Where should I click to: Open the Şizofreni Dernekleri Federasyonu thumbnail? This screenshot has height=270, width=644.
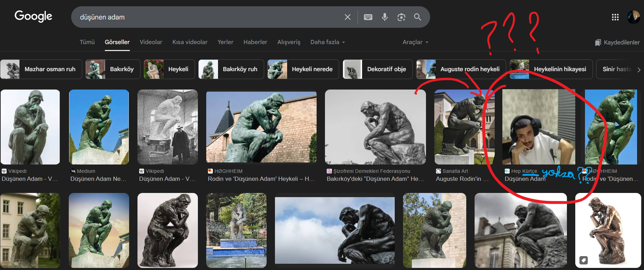click(375, 127)
